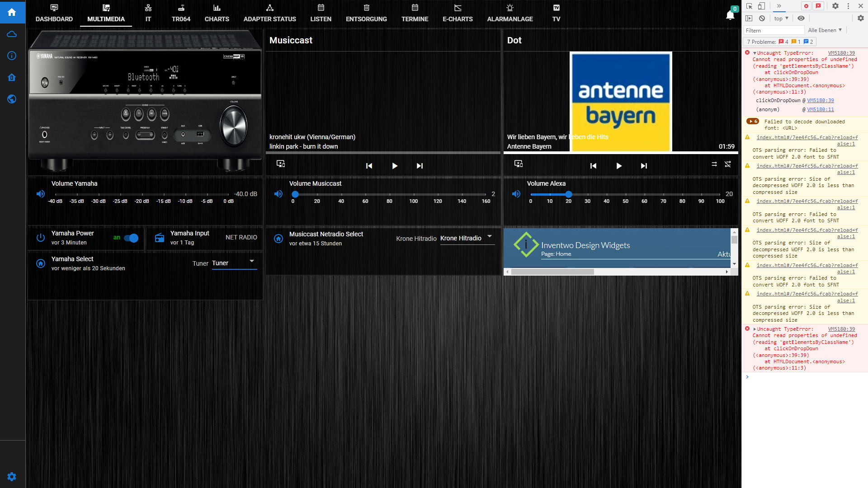Switch to the TV tab
The image size is (868, 488).
557,14
